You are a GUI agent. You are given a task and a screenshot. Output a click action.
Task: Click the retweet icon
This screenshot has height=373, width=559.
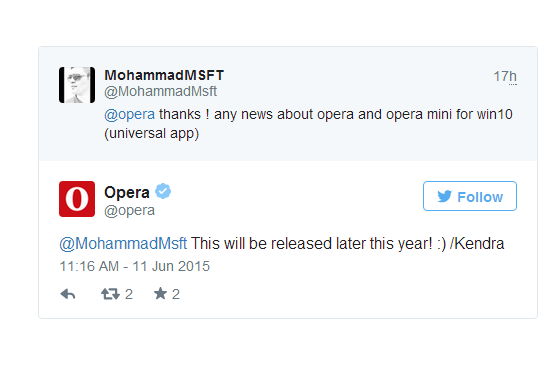pos(110,294)
